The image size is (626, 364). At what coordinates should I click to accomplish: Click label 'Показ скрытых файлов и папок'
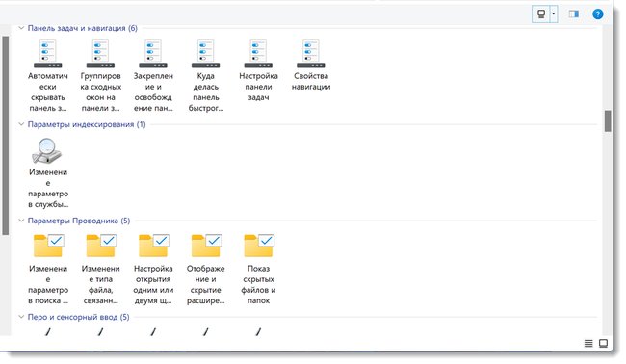point(258,285)
